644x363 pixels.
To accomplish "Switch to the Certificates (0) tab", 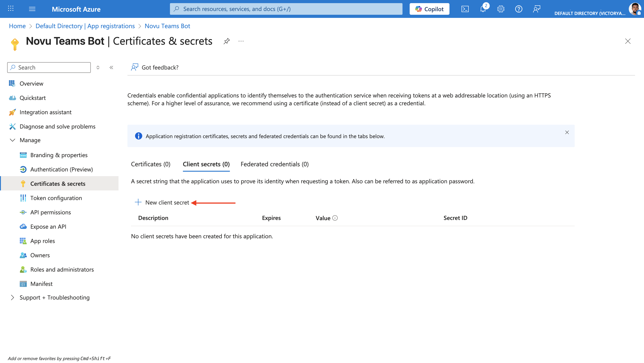I will (150, 164).
